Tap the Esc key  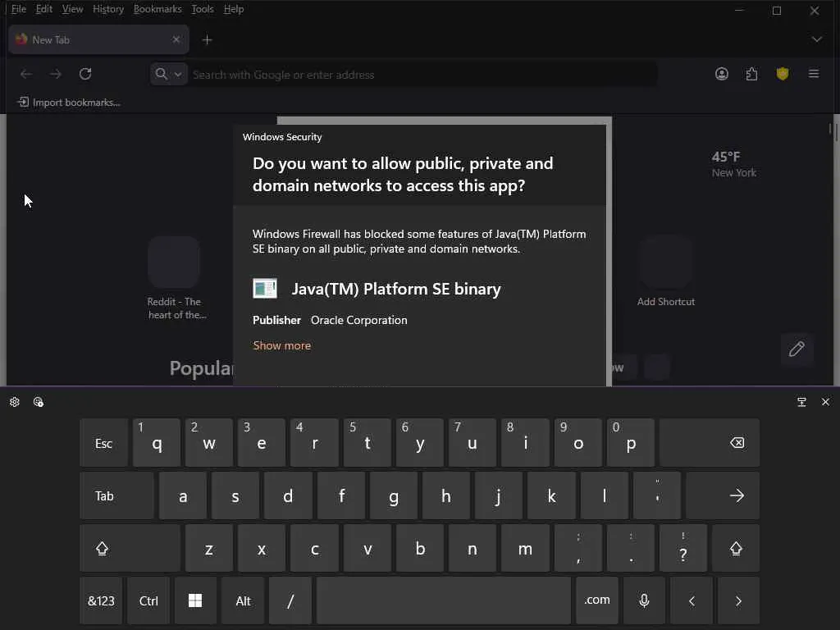tap(104, 442)
